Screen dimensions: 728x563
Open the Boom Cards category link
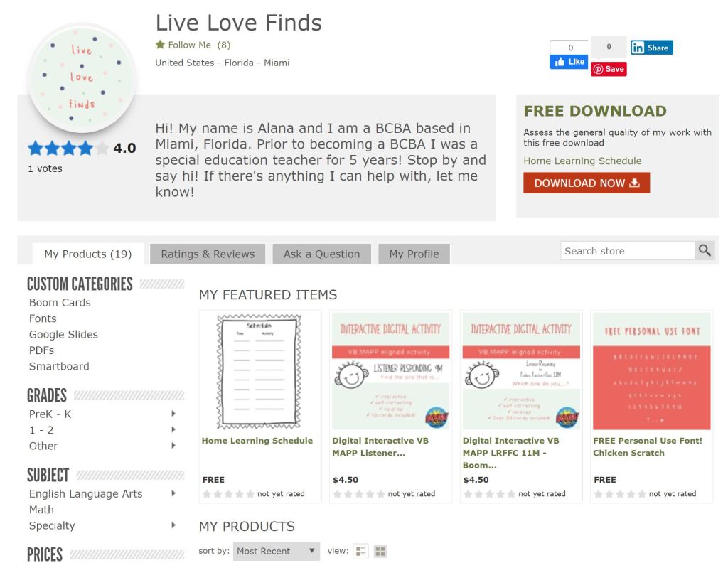pyautogui.click(x=60, y=303)
